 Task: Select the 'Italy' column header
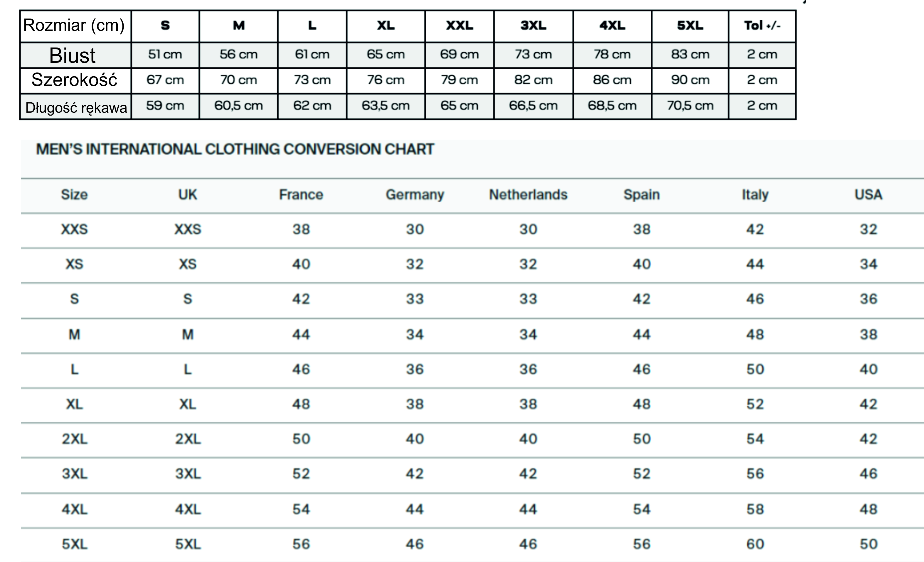tap(755, 195)
